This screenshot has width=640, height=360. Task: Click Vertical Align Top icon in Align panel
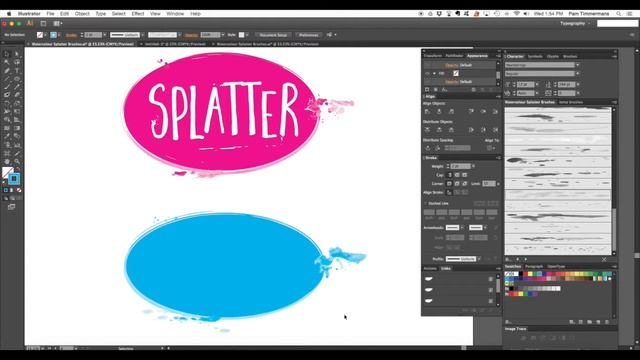(471, 111)
